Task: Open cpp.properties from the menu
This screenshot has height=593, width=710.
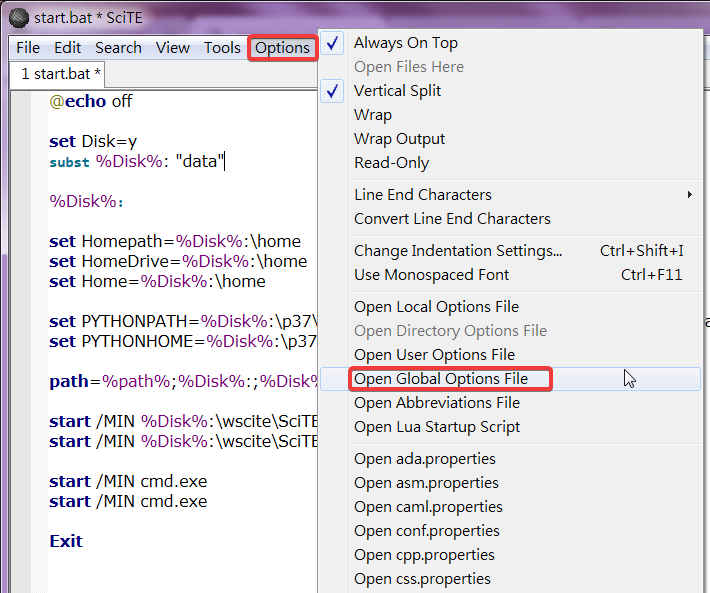Action: 424,555
